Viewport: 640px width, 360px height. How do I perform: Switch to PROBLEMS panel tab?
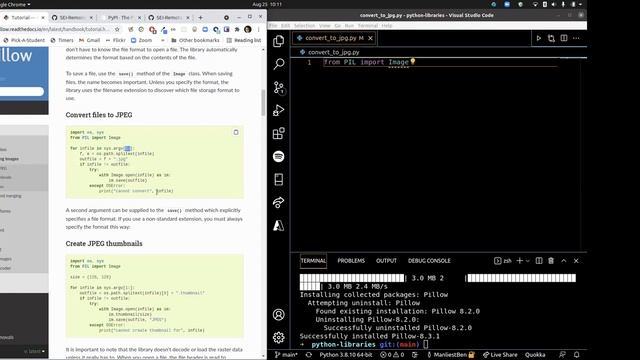tap(351, 260)
